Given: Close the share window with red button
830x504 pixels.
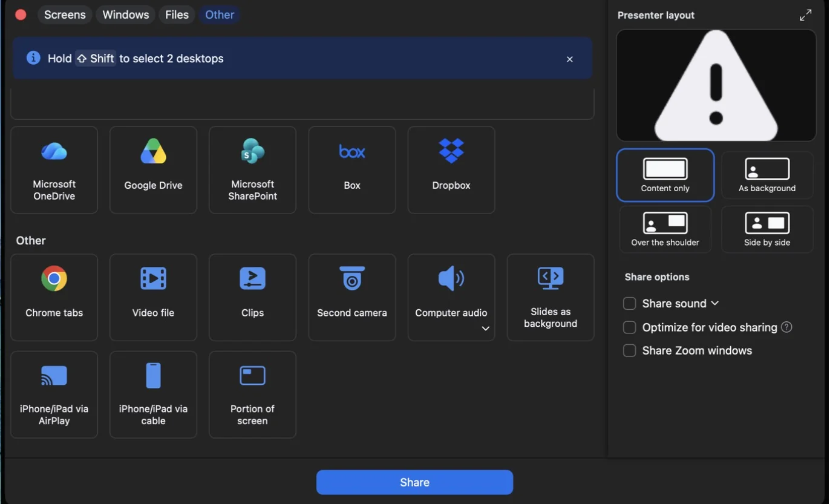Looking at the screenshot, I should (x=21, y=15).
